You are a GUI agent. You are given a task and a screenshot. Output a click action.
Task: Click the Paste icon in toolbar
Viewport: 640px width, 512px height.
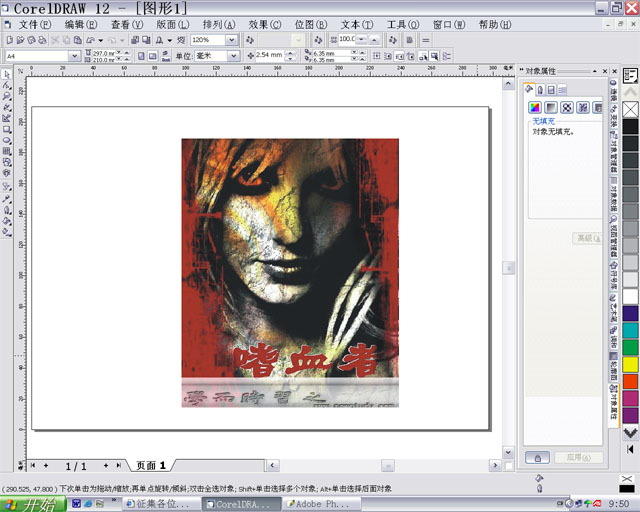pos(78,40)
